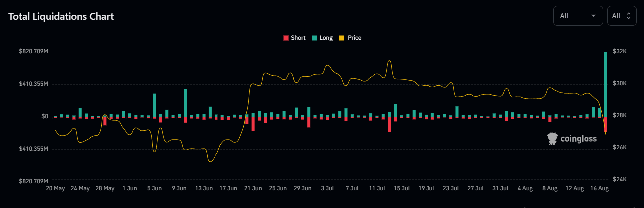Click the 13 Jun x-axis date label
The height and width of the screenshot is (208, 644).
point(204,189)
